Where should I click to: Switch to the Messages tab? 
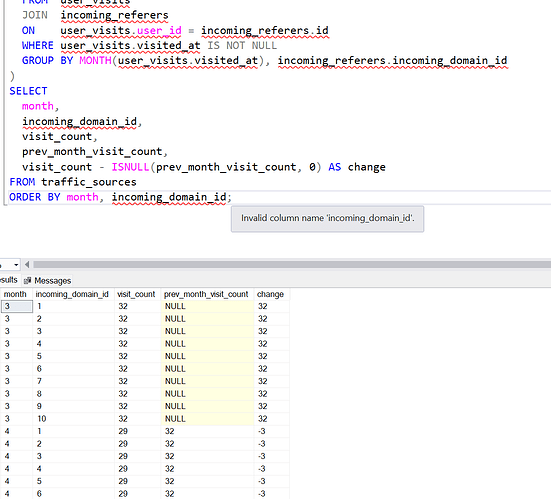[47, 281]
